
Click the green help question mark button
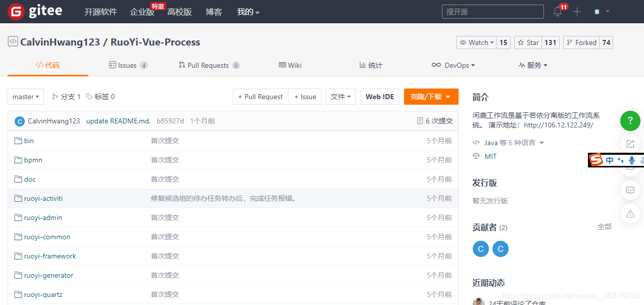point(630,120)
